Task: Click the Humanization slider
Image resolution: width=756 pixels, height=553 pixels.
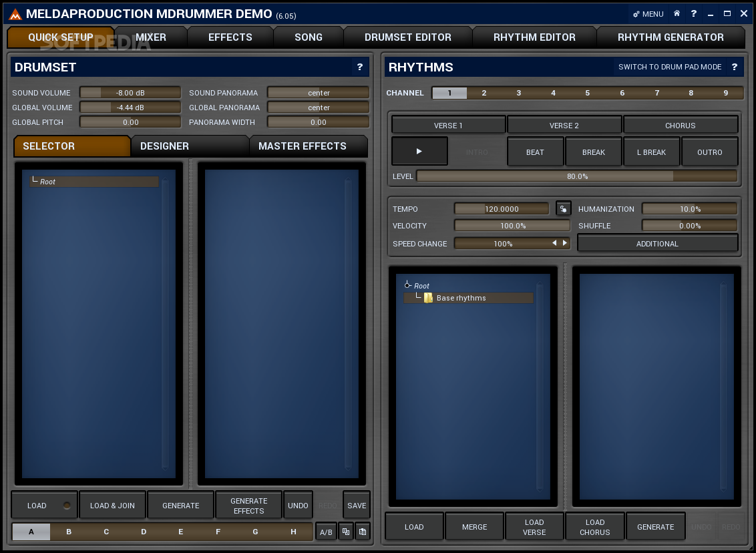Action: [689, 209]
